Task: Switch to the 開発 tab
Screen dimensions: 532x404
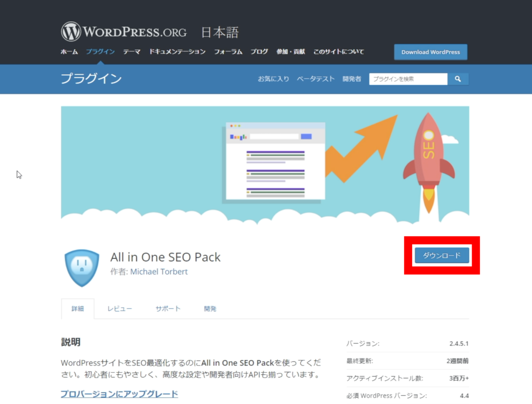Action: [x=210, y=308]
